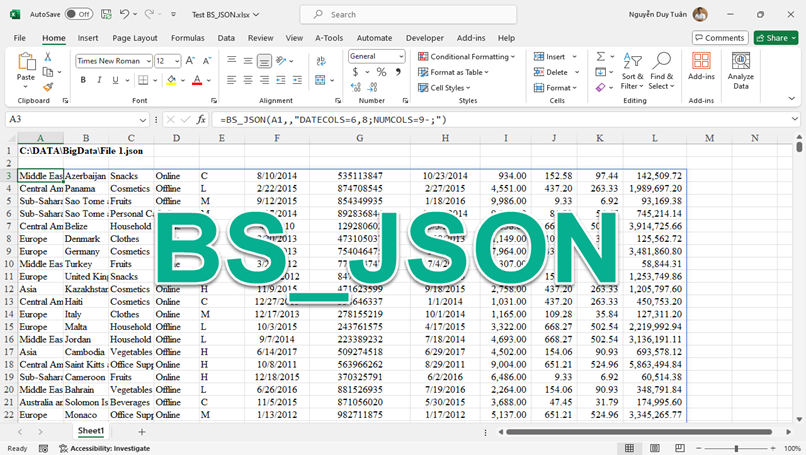Open the font name dropdown
806x455 pixels.
(x=149, y=61)
